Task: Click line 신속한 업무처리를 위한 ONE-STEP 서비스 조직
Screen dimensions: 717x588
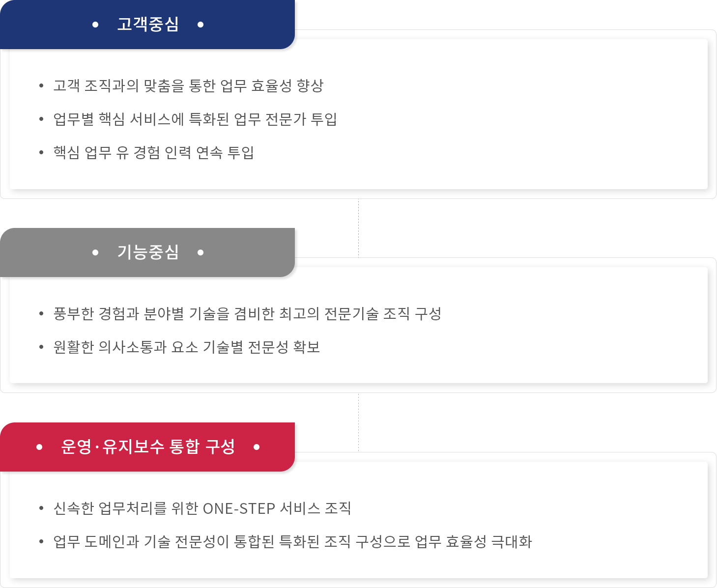Action: pyautogui.click(x=202, y=508)
